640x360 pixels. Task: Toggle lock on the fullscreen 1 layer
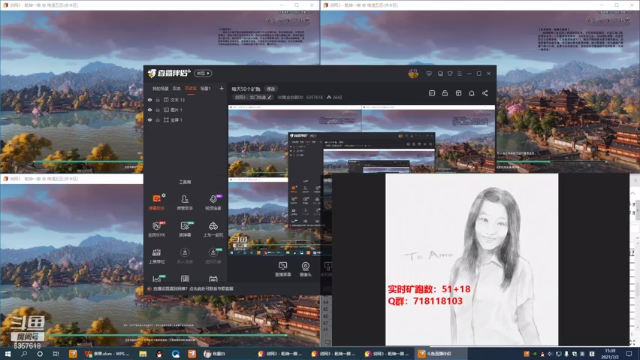pyautogui.click(x=158, y=120)
